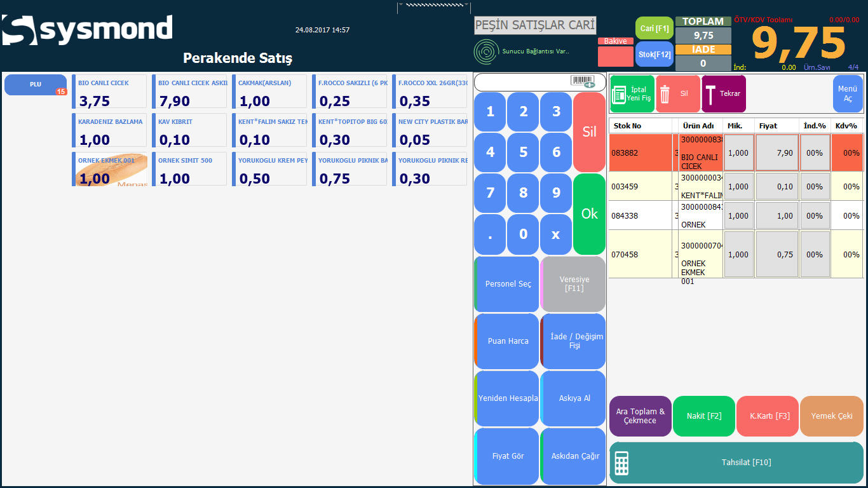Pay with Nakit [F2] cash
The height and width of the screenshot is (488, 868).
pyautogui.click(x=704, y=416)
